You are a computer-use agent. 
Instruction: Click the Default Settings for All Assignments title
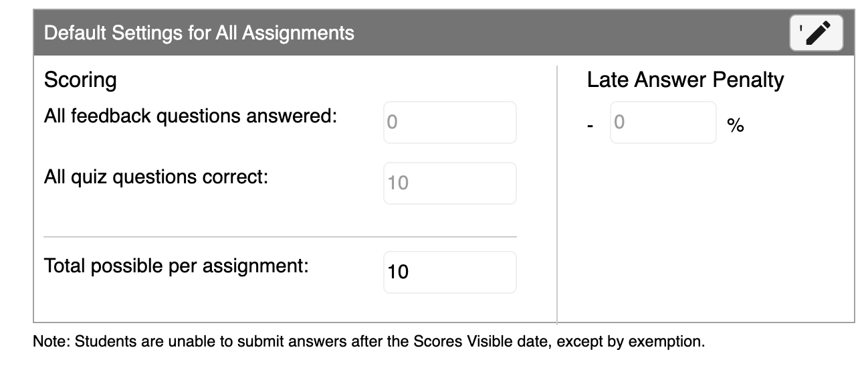(x=199, y=33)
